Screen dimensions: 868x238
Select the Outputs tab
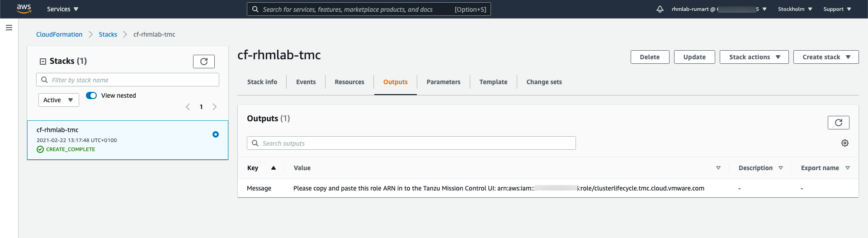396,82
